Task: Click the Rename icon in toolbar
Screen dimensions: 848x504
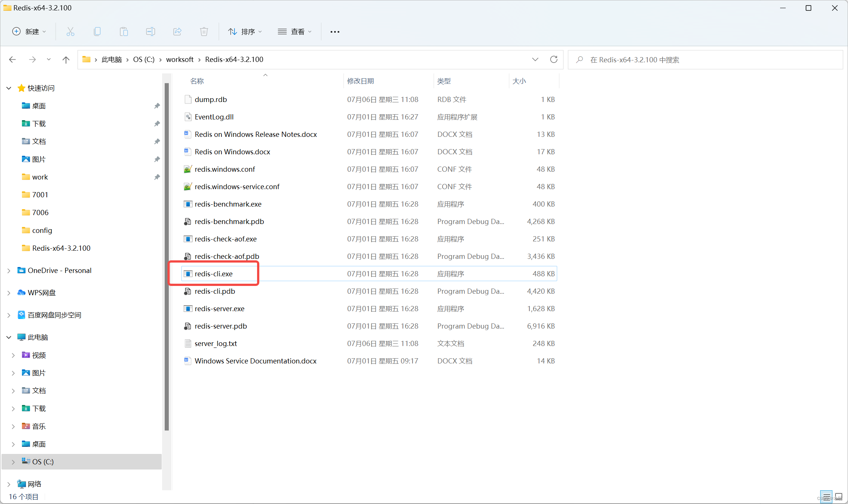Action: click(x=151, y=32)
